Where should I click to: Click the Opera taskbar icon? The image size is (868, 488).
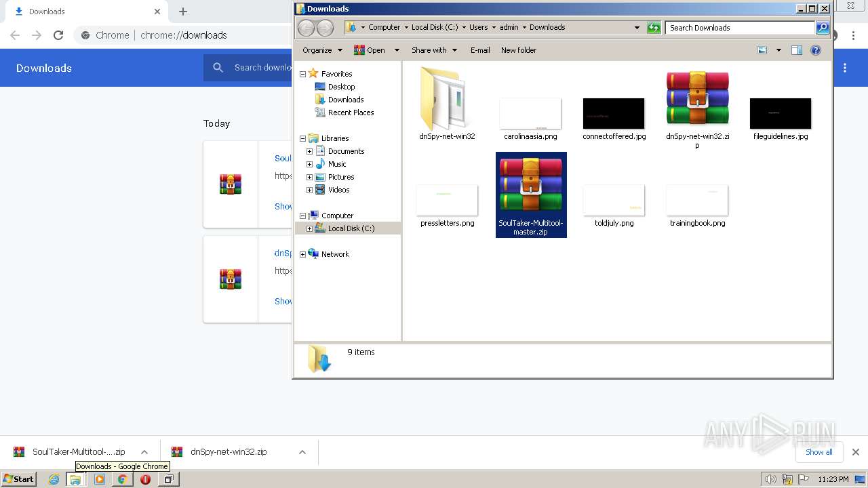pos(145,479)
